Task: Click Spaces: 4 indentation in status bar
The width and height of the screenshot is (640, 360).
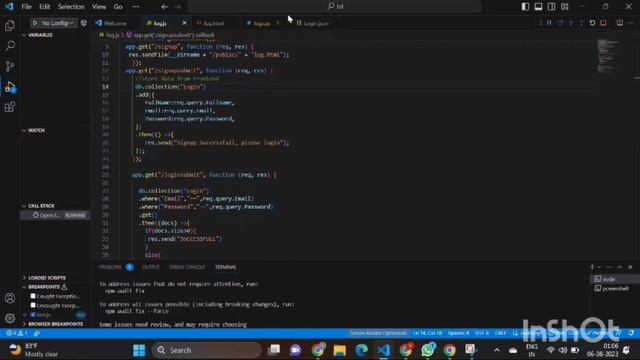Action: point(458,333)
